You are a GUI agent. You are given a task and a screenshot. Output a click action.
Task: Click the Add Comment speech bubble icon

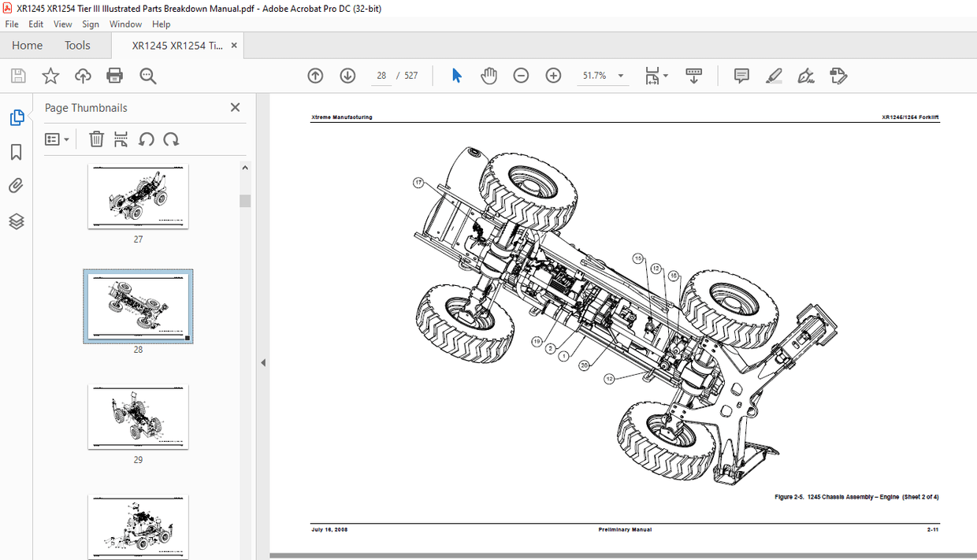coord(741,75)
